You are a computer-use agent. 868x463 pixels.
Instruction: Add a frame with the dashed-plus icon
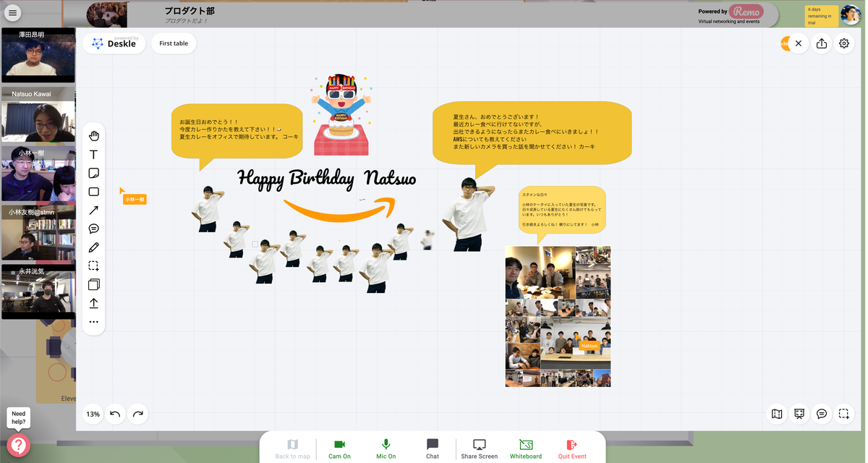(844, 414)
